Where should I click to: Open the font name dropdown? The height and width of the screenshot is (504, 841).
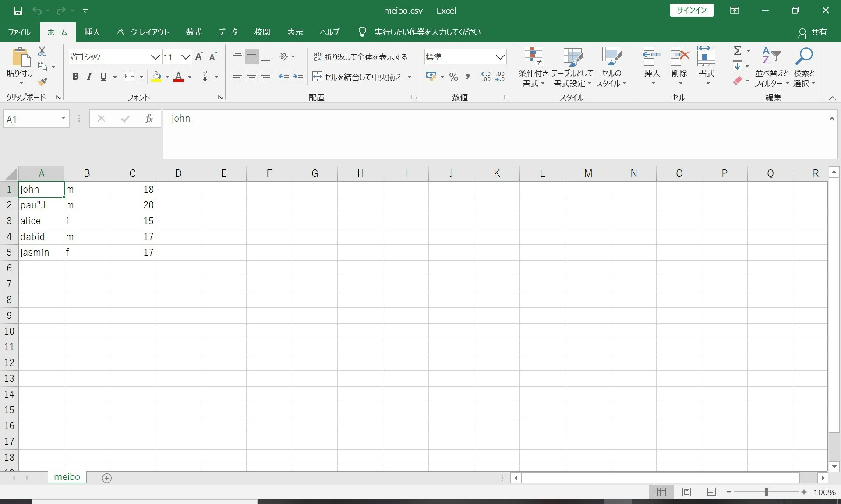[155, 57]
